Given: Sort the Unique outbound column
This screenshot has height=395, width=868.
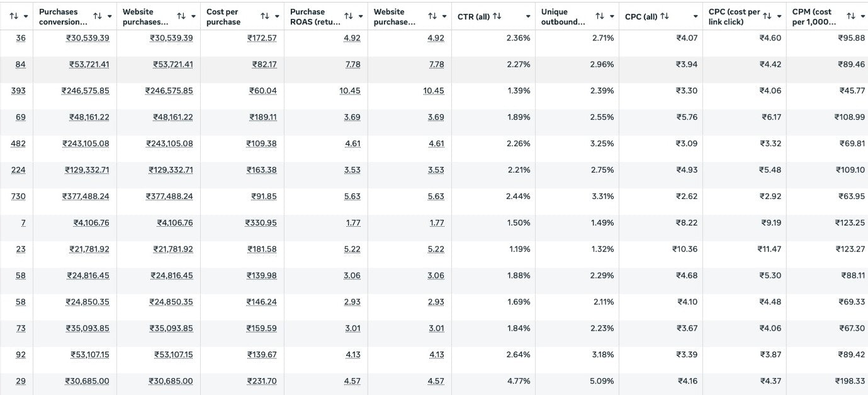Looking at the screenshot, I should tap(599, 16).
